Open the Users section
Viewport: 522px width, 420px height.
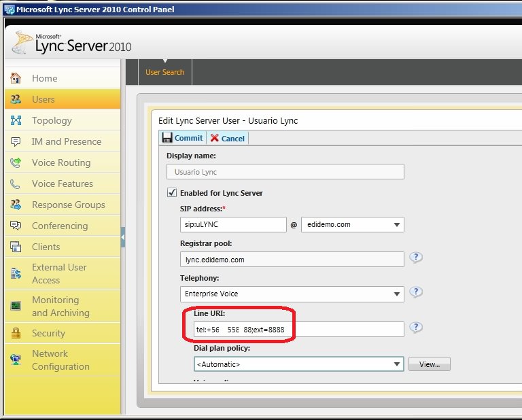point(63,99)
